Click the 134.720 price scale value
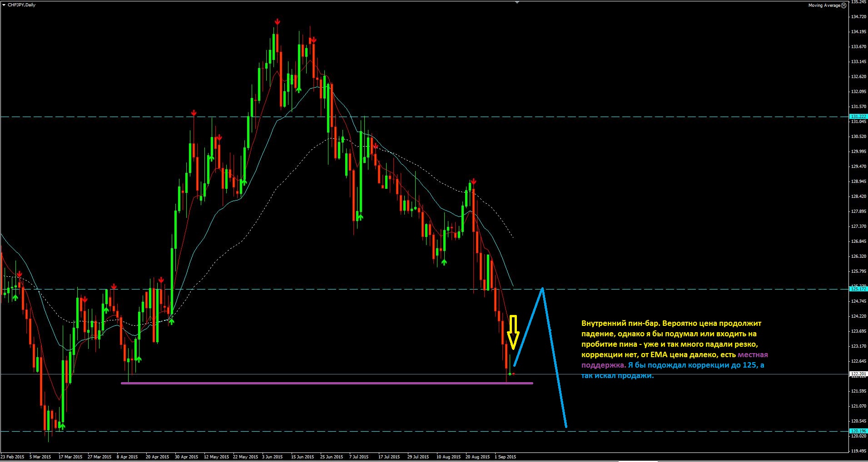868x462 pixels. click(858, 17)
